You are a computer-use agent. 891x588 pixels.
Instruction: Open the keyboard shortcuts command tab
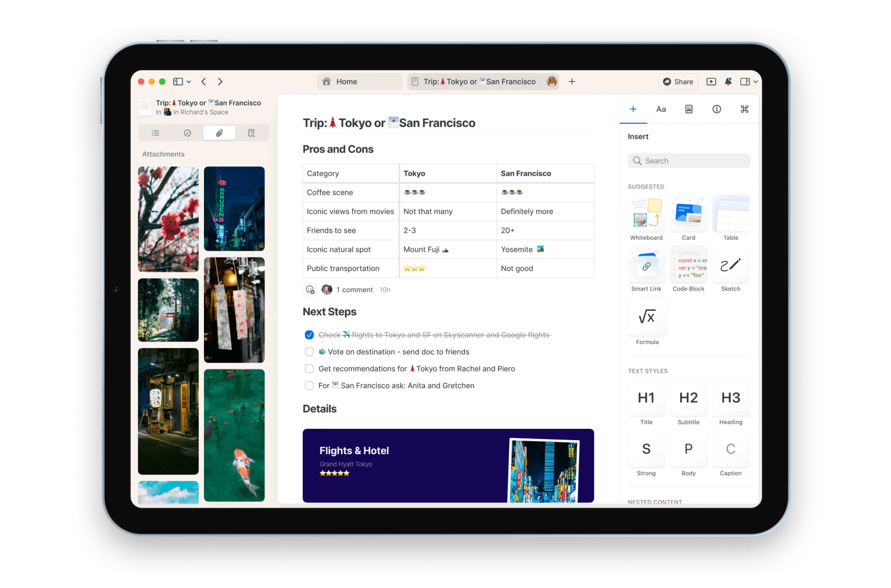(744, 109)
